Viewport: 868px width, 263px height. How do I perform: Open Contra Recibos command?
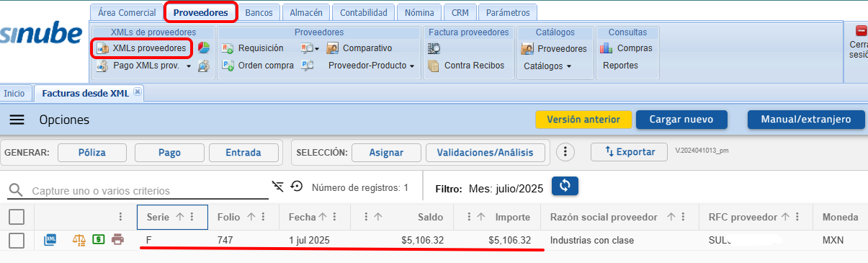click(466, 66)
